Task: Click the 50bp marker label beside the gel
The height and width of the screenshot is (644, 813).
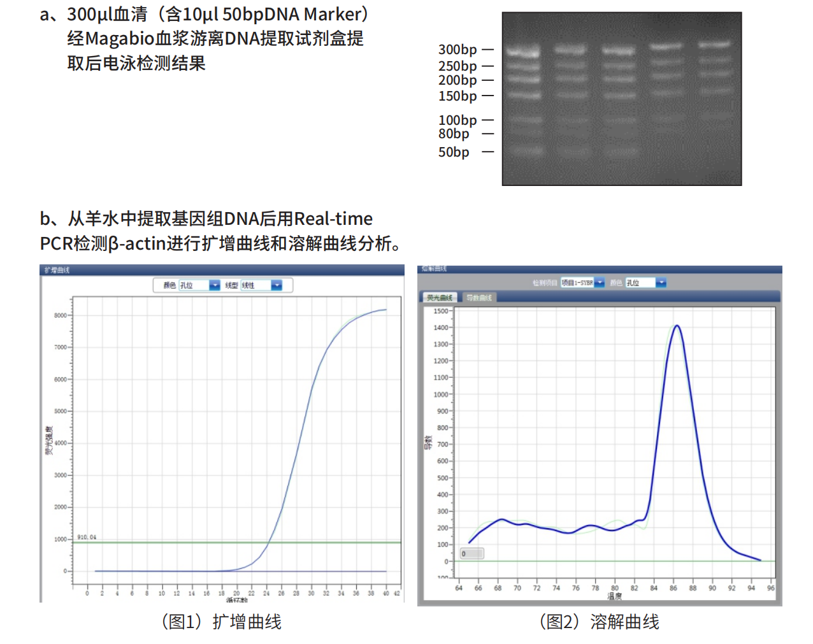Action: pos(454,152)
